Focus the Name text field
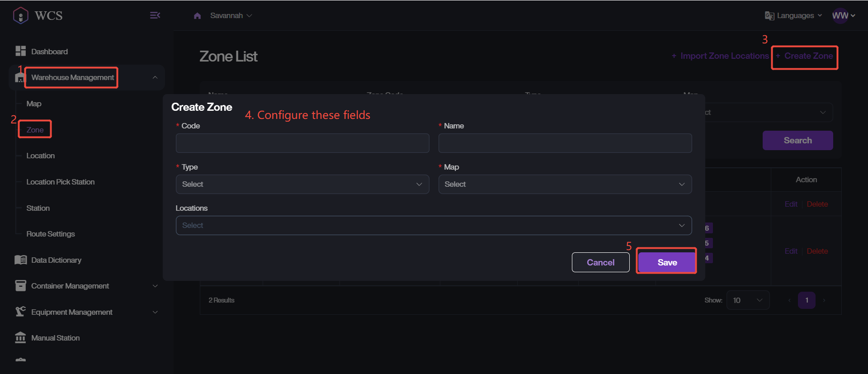Image resolution: width=868 pixels, height=374 pixels. click(x=565, y=143)
